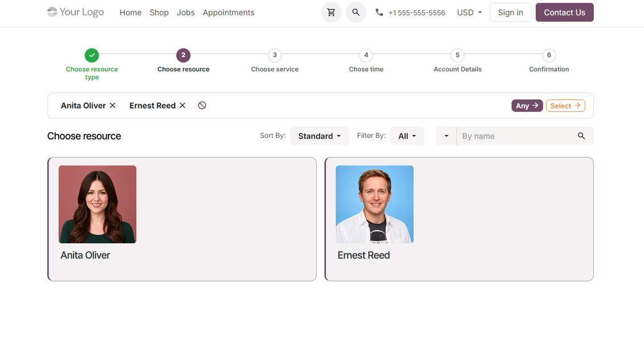Click Ernest Reed selected tag text
Viewport: 644px width, 363px height.
pyautogui.click(x=152, y=105)
